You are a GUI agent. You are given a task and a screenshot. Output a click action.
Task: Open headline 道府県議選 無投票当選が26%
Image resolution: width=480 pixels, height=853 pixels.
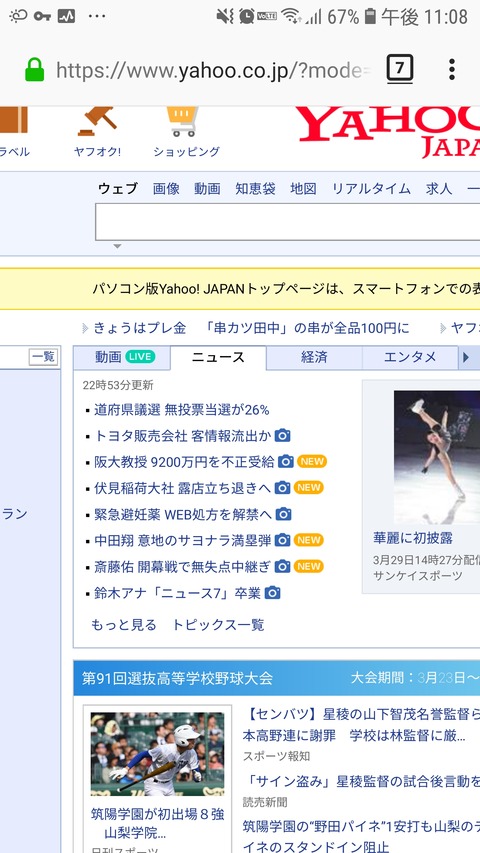point(182,410)
